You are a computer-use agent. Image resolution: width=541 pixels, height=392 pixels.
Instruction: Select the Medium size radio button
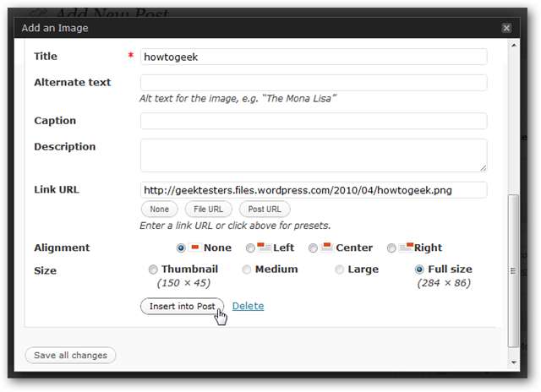tap(247, 269)
